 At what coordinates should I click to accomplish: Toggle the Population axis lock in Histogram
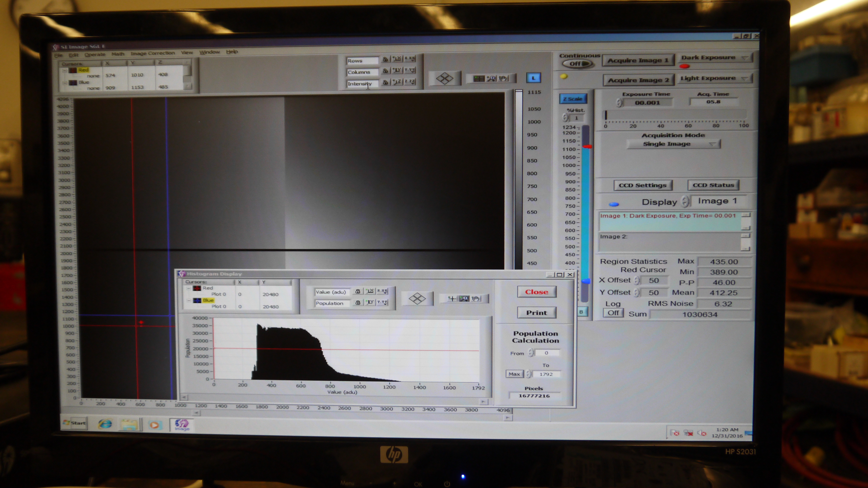[x=358, y=303]
